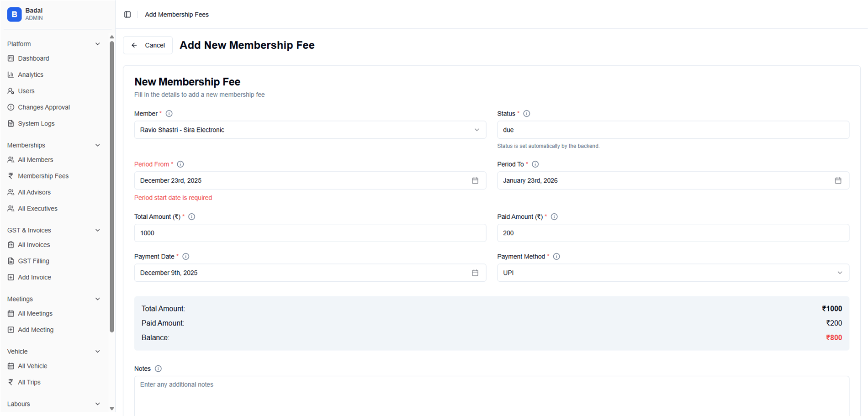Viewport: 868px width, 416px height.
Task: Click the All Vehicle calendar icon
Action: (11, 366)
